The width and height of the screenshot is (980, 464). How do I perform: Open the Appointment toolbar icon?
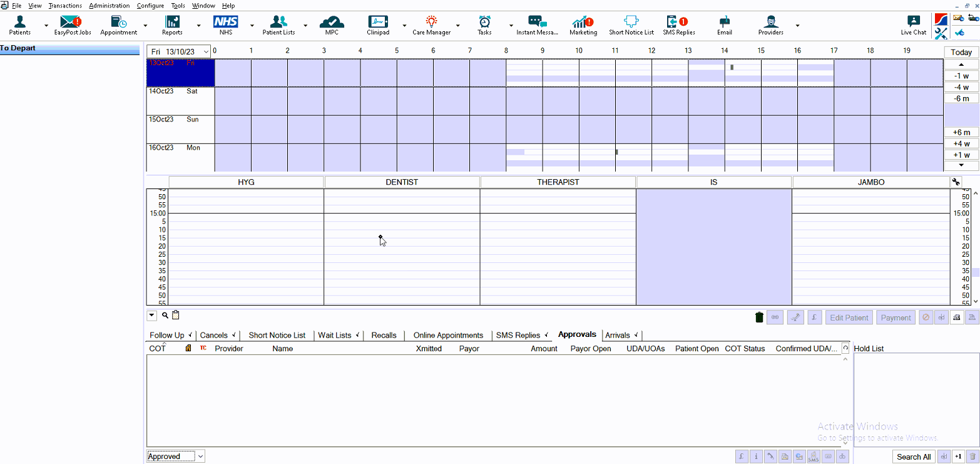(119, 25)
